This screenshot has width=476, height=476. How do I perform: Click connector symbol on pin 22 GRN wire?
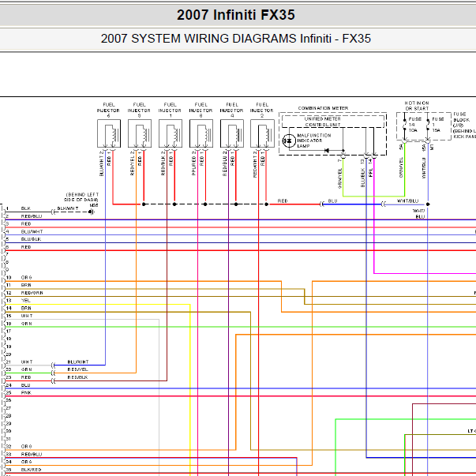point(54,373)
